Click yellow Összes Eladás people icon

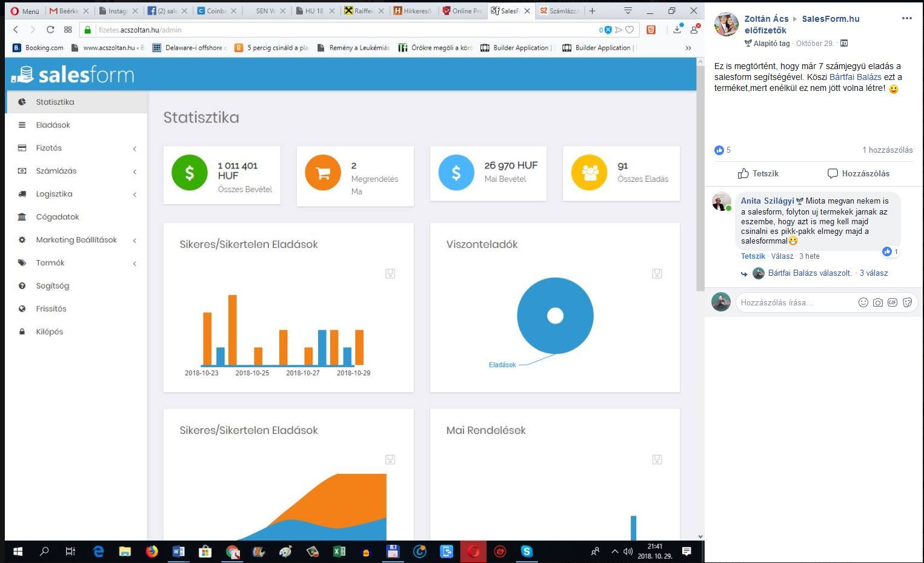[x=589, y=173]
